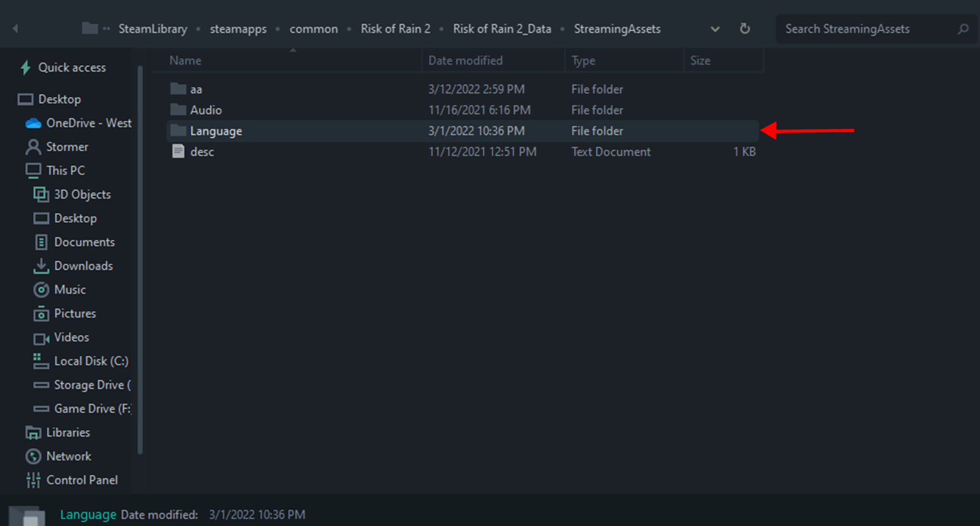The image size is (980, 526).
Task: Click the This PC monitor icon
Action: pos(34,171)
